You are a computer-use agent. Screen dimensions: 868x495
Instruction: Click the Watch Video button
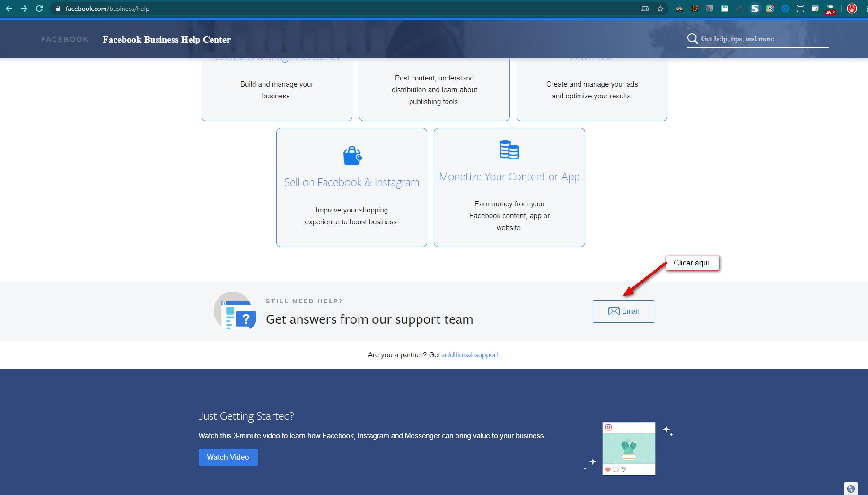tap(228, 457)
